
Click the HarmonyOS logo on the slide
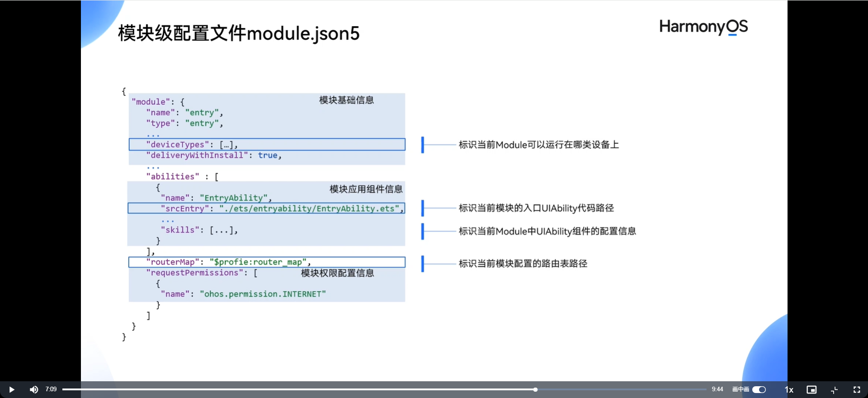(703, 27)
